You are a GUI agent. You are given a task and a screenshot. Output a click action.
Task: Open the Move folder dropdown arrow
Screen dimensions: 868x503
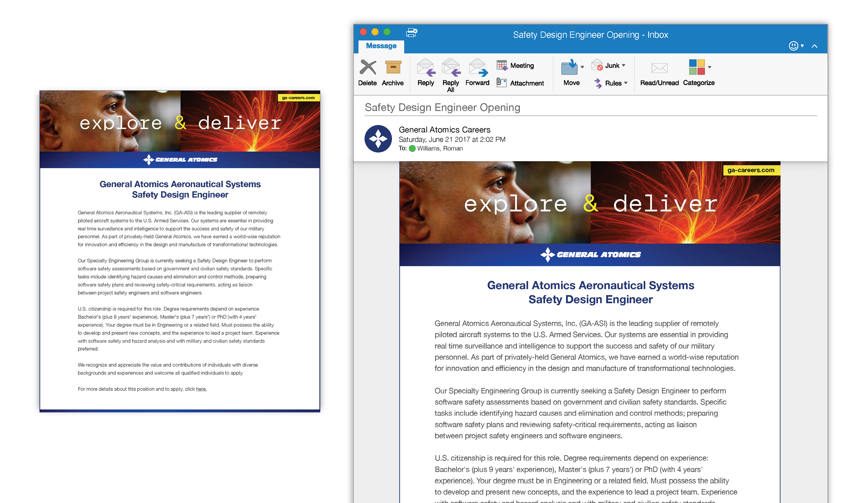[582, 67]
